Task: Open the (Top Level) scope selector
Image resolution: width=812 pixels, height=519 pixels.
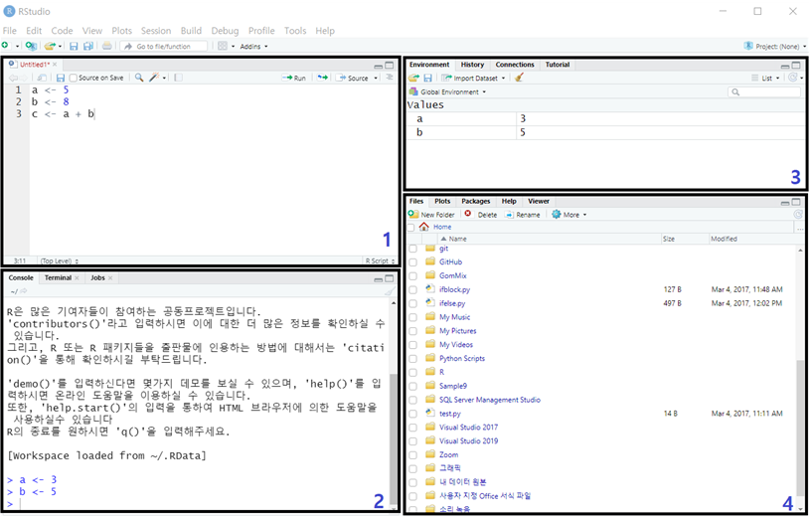Action: 60,261
